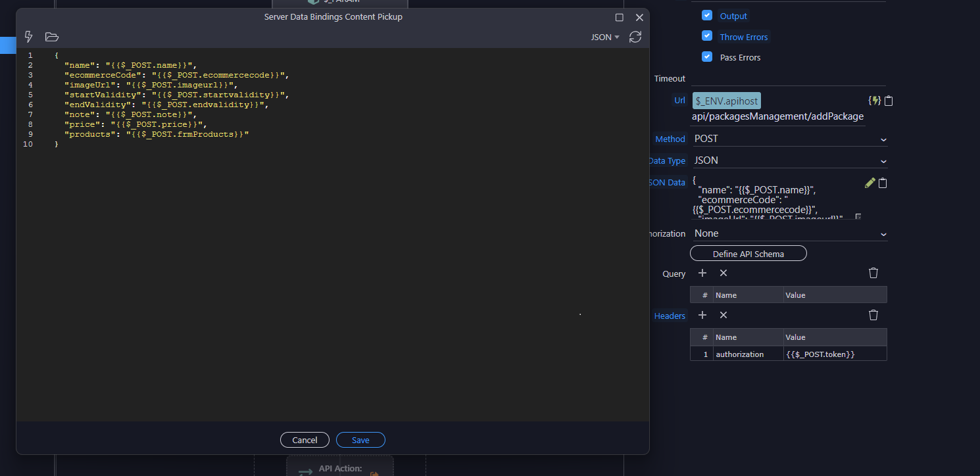Disable the Output checkbox

[706, 15]
